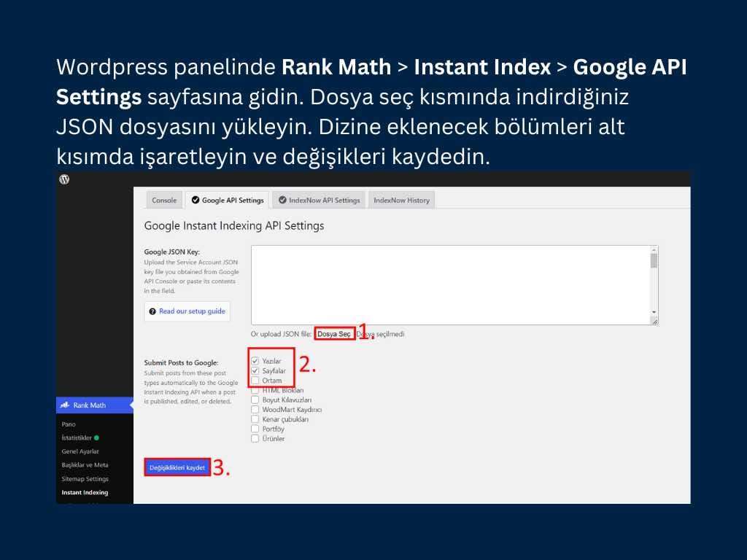Click the Değişiklikleri kaydet button
This screenshot has height=560, width=747.
(x=177, y=467)
